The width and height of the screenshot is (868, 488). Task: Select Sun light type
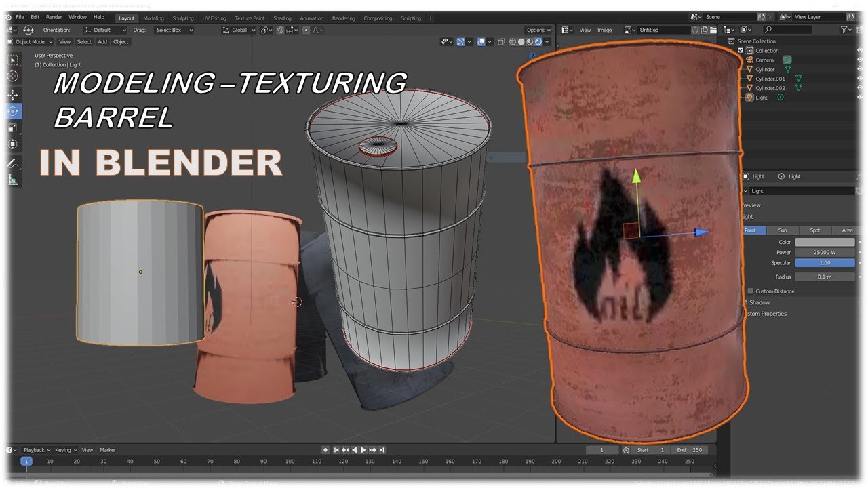[x=783, y=230]
